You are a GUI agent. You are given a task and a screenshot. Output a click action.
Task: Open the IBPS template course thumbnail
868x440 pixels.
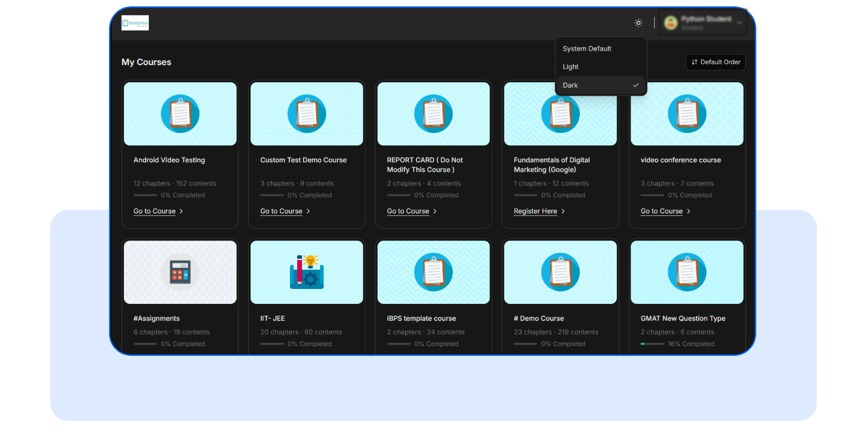point(433,272)
